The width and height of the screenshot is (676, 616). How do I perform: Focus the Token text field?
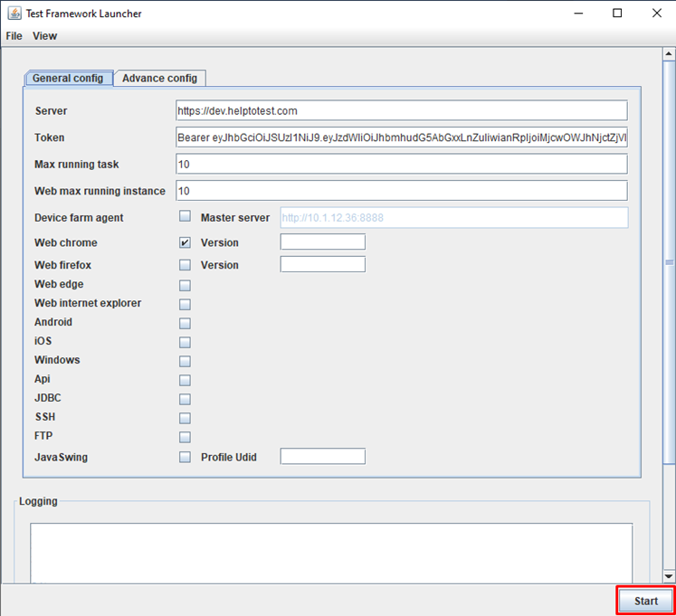click(x=401, y=137)
